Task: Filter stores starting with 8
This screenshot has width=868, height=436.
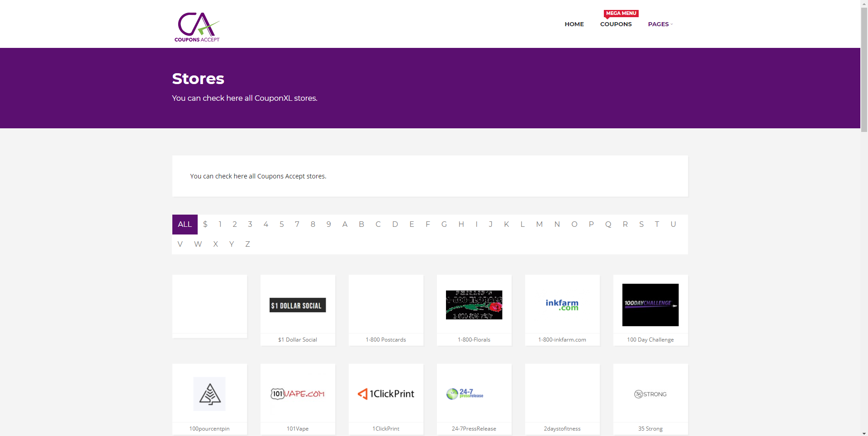Action: [313, 225]
